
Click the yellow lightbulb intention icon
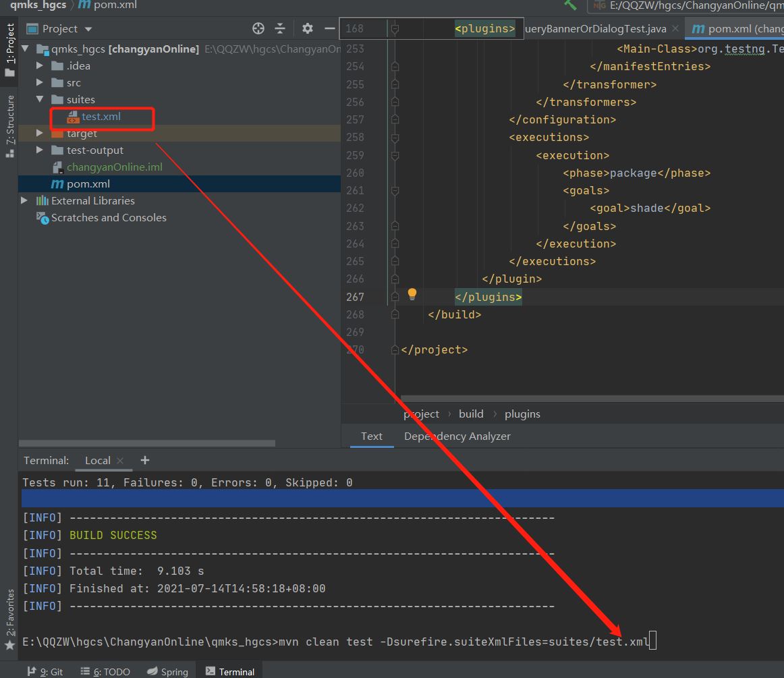pos(412,294)
